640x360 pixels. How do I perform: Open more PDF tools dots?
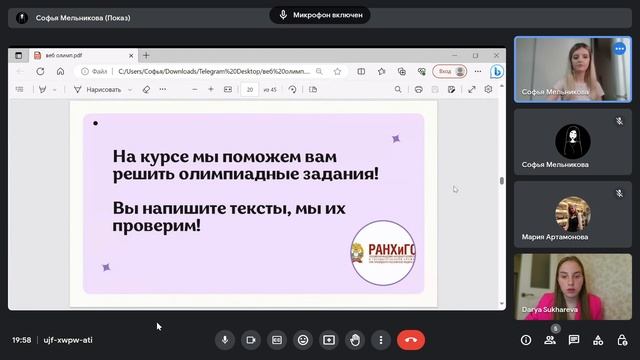[163, 89]
